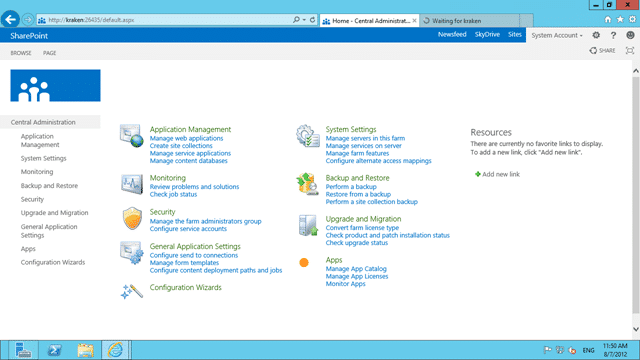Open Monitor Apps link
640x360 pixels.
tap(345, 284)
